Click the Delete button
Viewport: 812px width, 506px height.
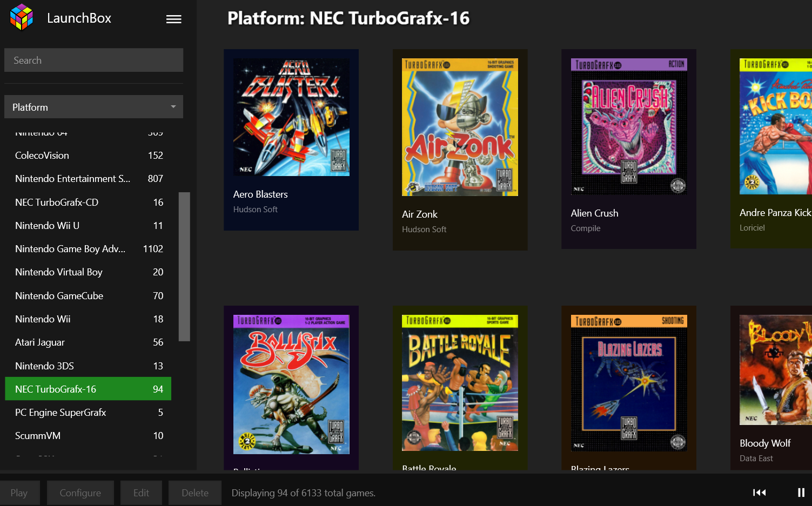point(195,492)
